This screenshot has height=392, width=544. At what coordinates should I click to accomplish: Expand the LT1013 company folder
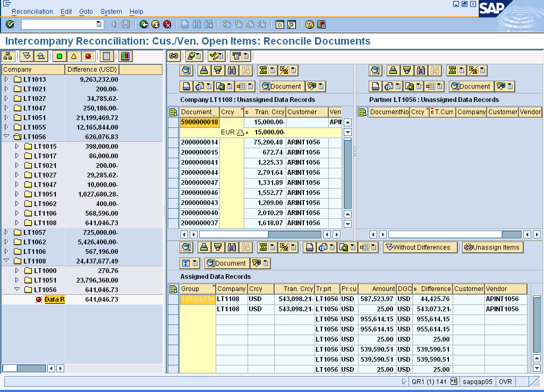[6, 80]
